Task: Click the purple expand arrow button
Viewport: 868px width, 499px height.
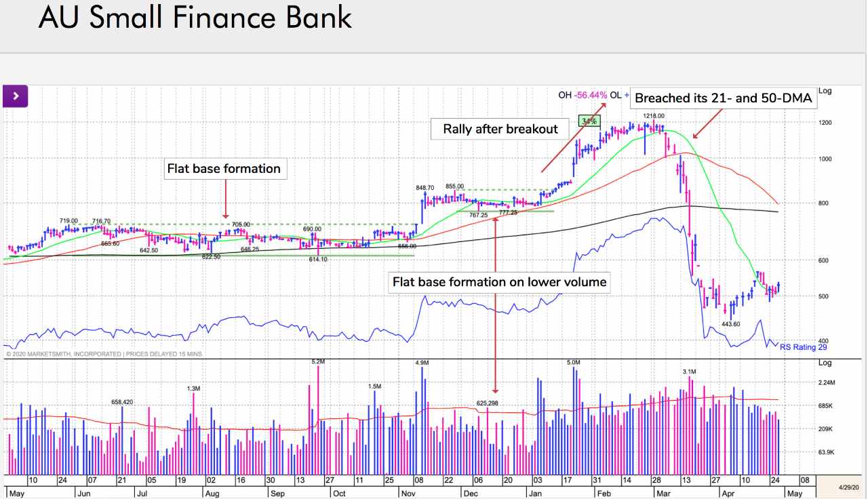Action: click(16, 97)
